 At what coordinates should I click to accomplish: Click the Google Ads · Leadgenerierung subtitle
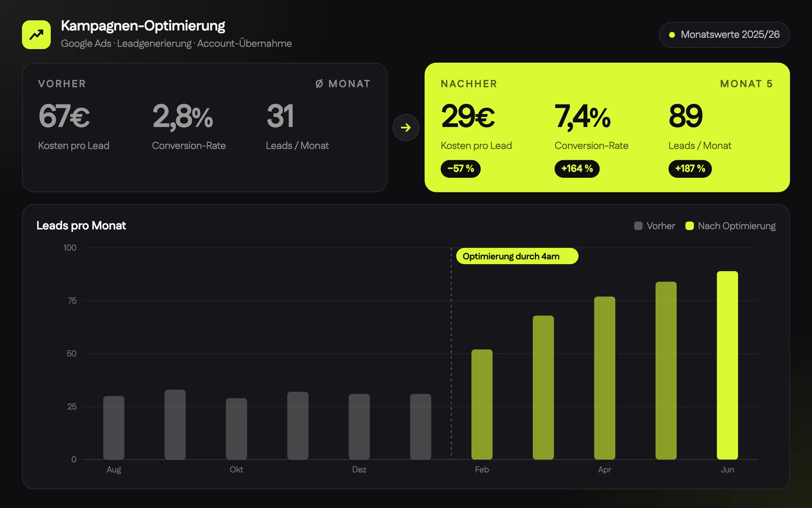[176, 43]
